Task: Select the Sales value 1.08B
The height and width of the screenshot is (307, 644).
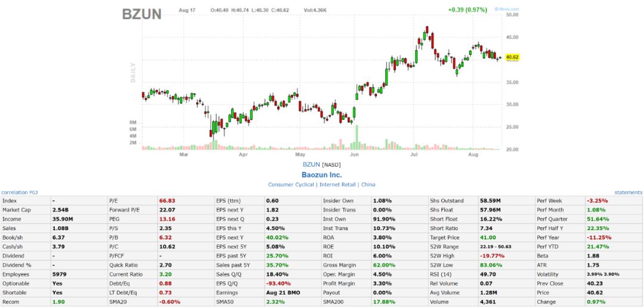Action: click(60, 228)
